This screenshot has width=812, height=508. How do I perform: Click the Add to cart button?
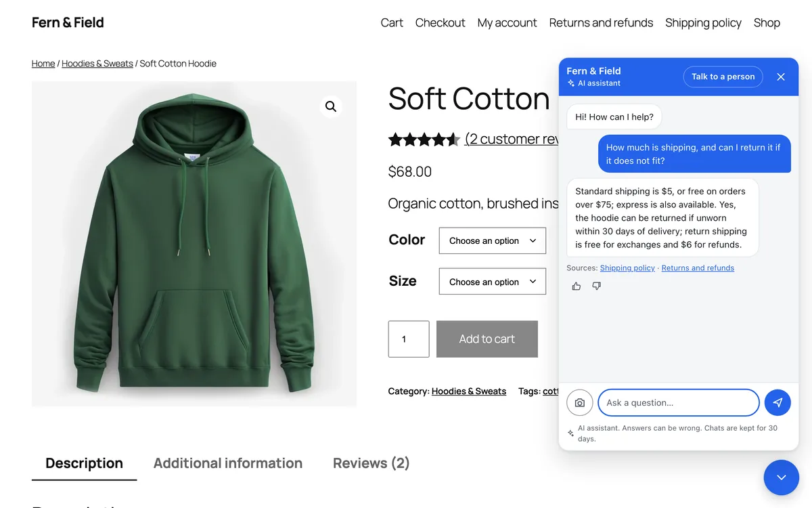click(x=487, y=339)
